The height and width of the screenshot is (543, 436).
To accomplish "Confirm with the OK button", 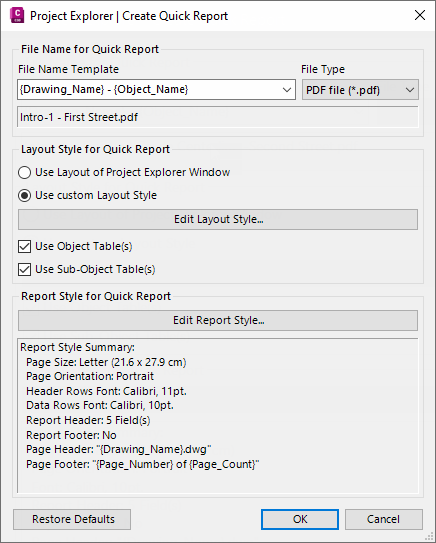I will (300, 519).
